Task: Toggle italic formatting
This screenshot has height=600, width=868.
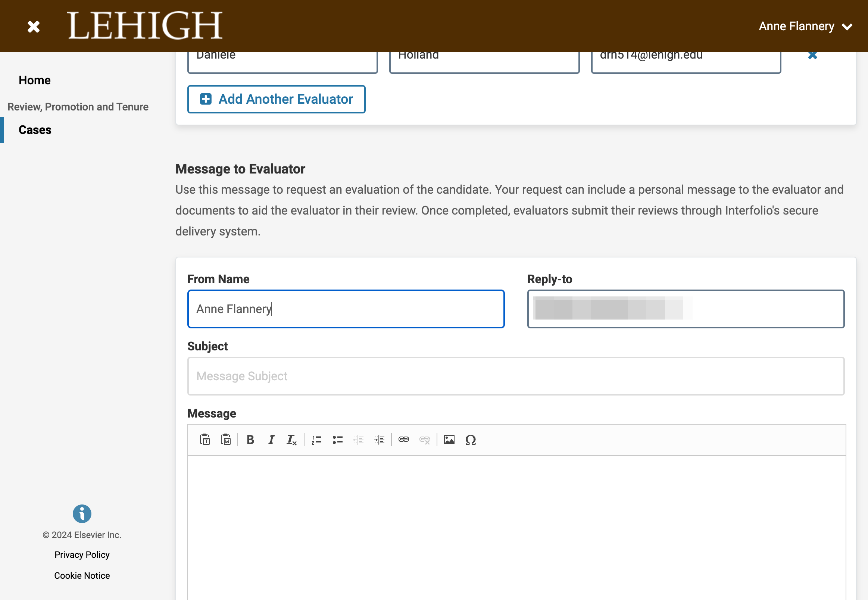Action: (x=271, y=440)
